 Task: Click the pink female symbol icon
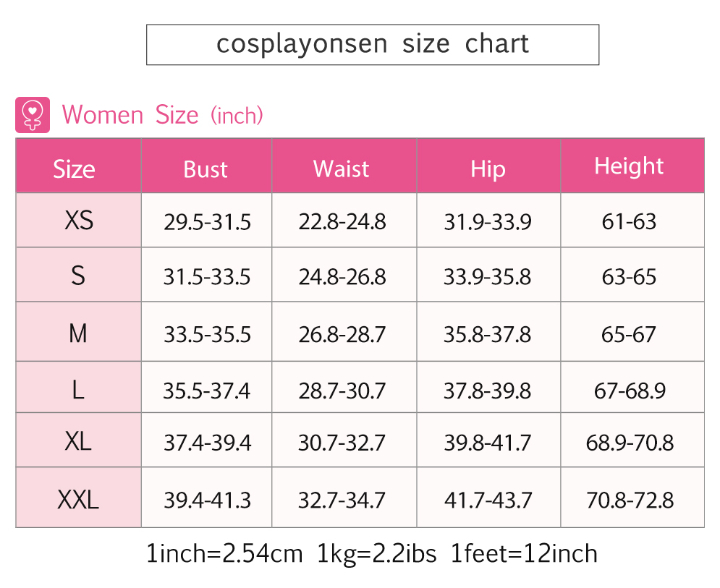33,115
